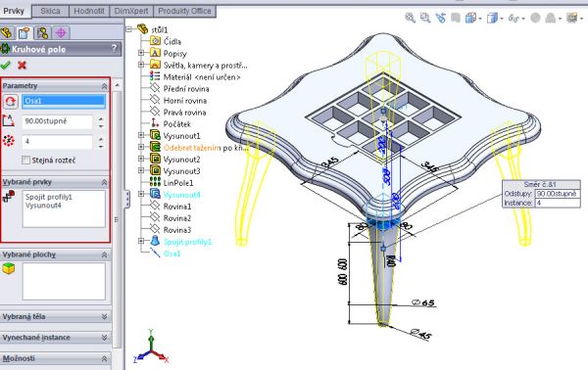Open the Skica tab
588x370 pixels.
(x=50, y=11)
